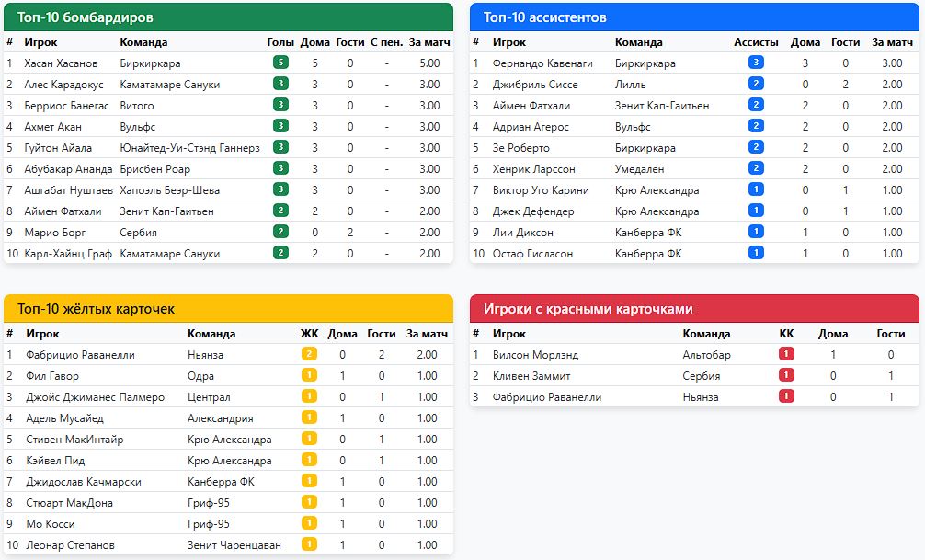Screen dimensions: 925x560
Task: Click the Топ-10 ассистентов header
Action: click(x=544, y=17)
